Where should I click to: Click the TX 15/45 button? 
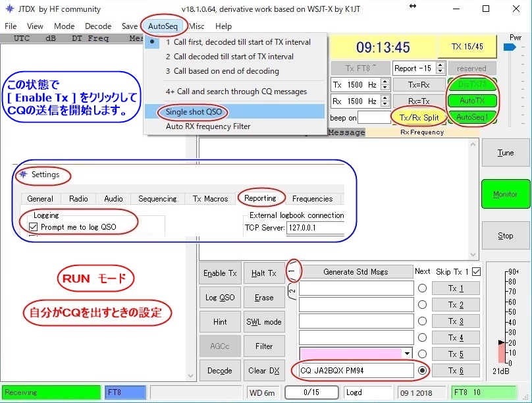(467, 47)
